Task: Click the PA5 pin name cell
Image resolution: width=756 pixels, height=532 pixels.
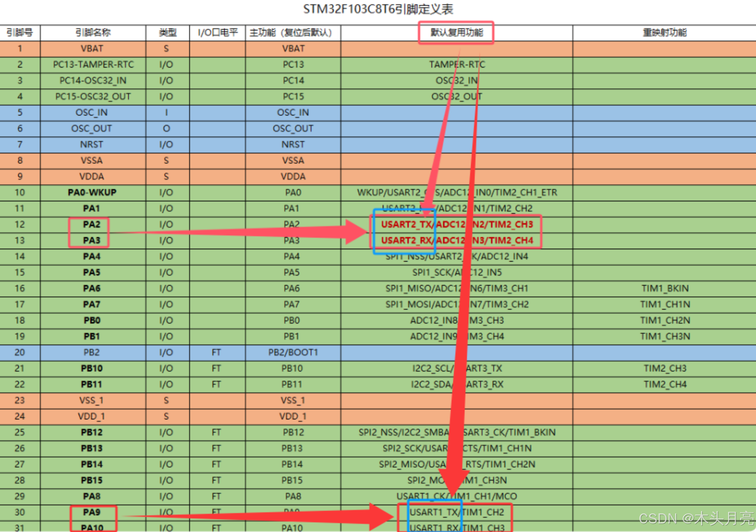Action: (93, 273)
